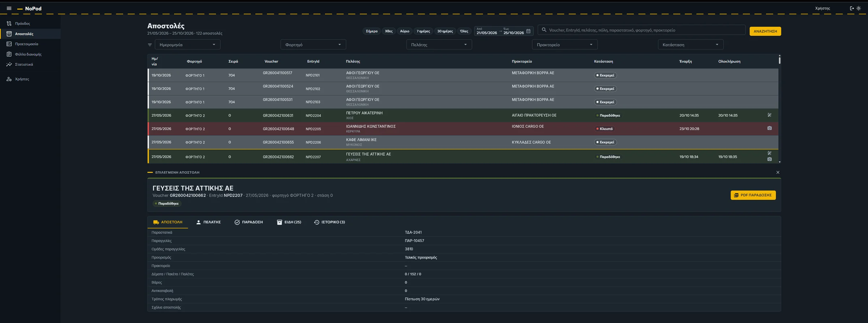Click the search magnifier icon

tap(544, 30)
